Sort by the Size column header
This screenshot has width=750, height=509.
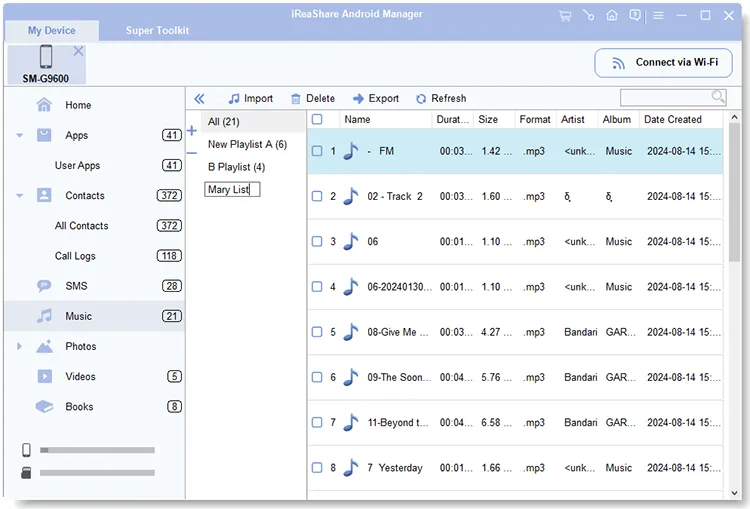click(494, 119)
